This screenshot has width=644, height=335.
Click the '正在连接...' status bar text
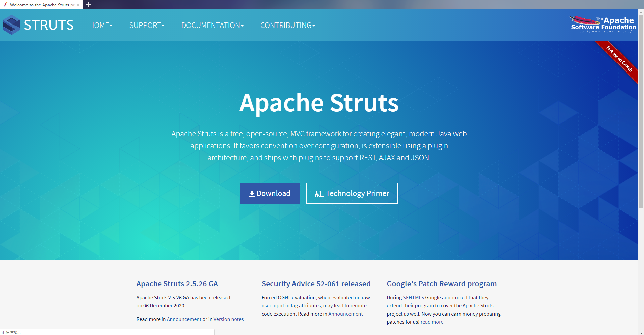coord(11,332)
